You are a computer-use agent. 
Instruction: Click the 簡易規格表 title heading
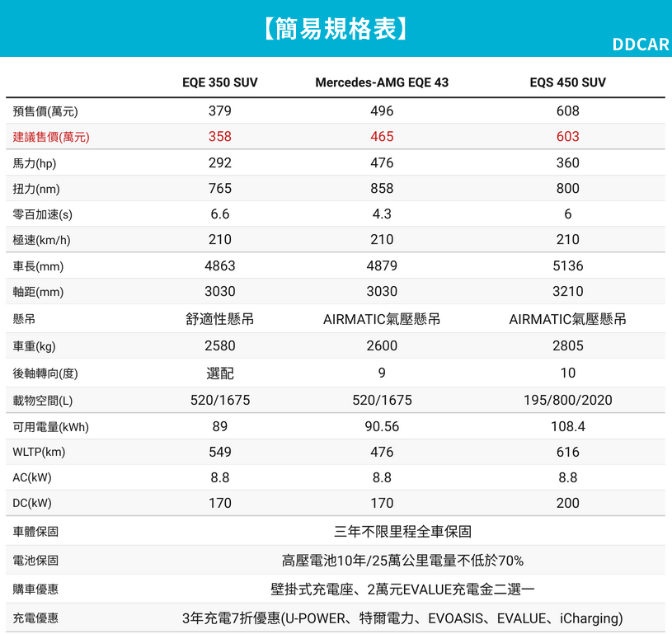[335, 28]
